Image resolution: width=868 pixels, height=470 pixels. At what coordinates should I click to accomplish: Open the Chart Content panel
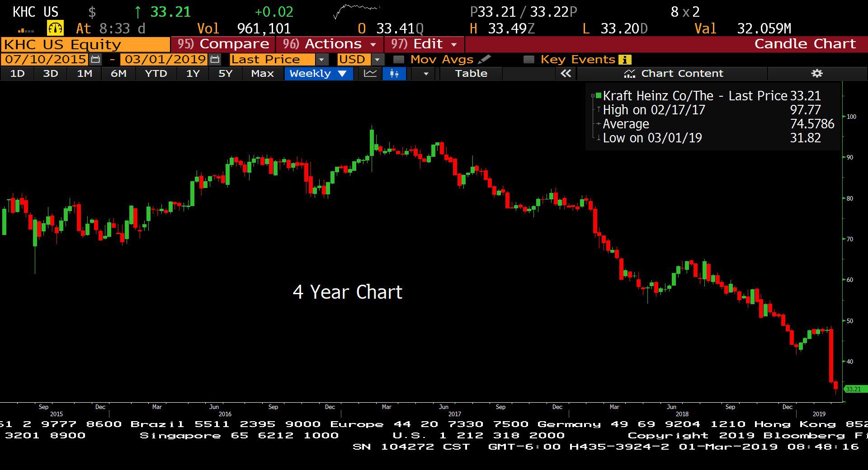(673, 74)
